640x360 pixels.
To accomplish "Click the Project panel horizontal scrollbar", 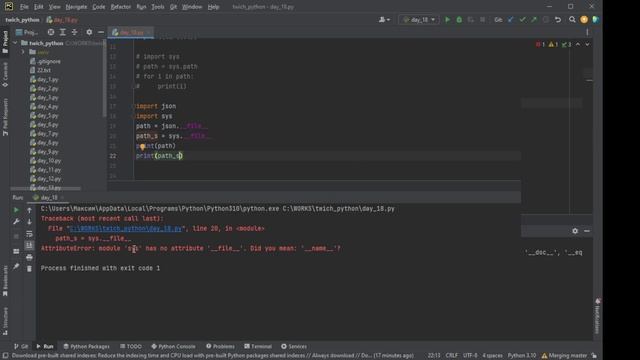I will point(45,189).
